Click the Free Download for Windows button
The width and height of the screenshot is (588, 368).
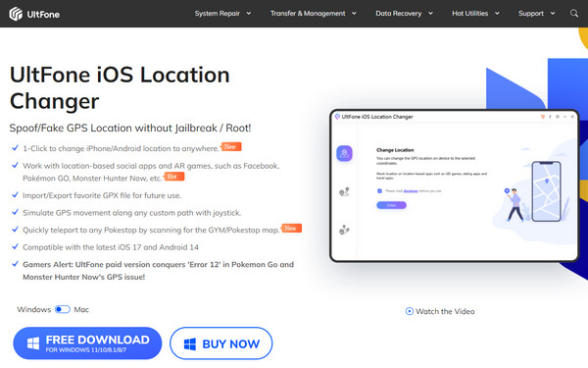(87, 343)
